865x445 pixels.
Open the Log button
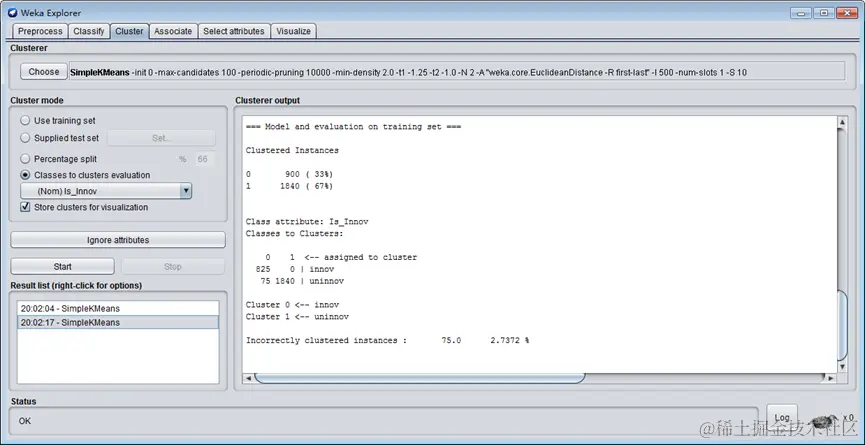pyautogui.click(x=782, y=417)
